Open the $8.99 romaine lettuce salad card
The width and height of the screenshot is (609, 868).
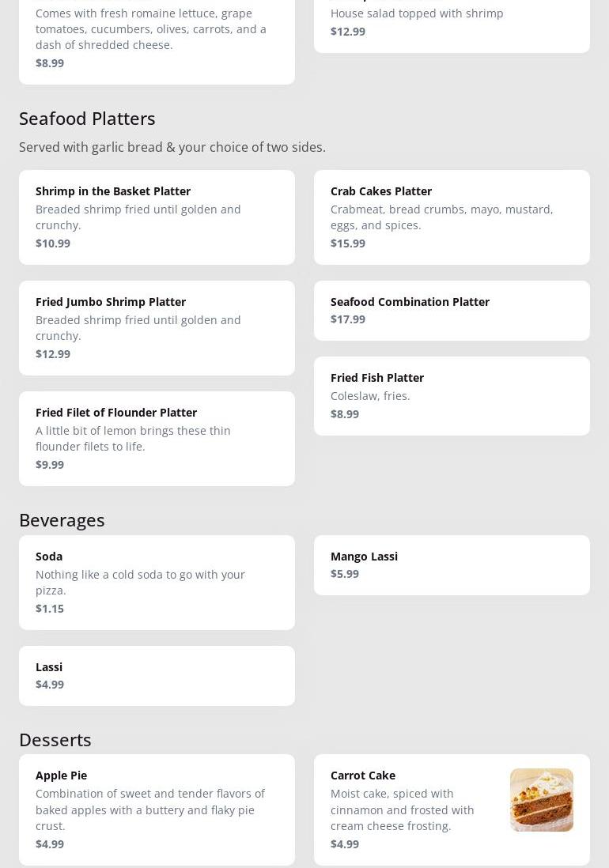157,40
